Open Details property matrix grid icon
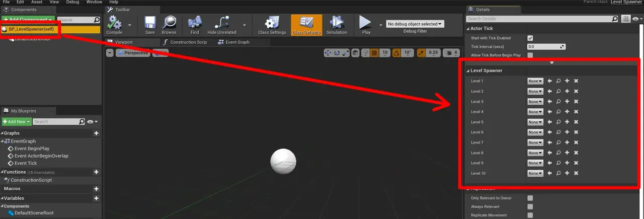Screen dimensions: 644x219 click(x=625, y=19)
